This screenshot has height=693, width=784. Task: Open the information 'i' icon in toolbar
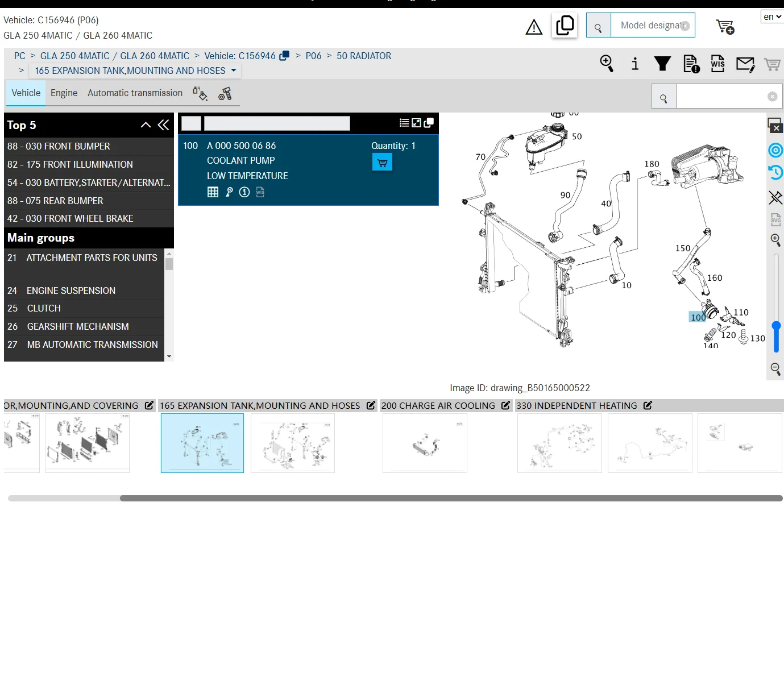coord(635,64)
